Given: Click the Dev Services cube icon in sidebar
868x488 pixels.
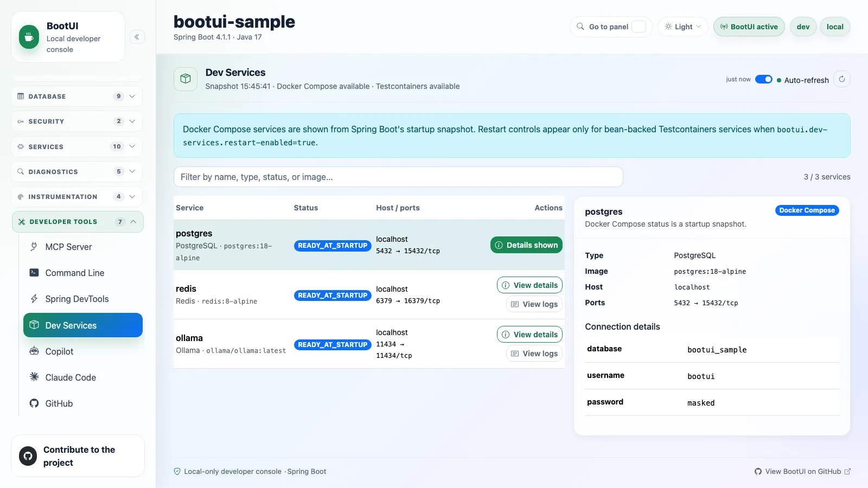Looking at the screenshot, I should click(x=34, y=325).
